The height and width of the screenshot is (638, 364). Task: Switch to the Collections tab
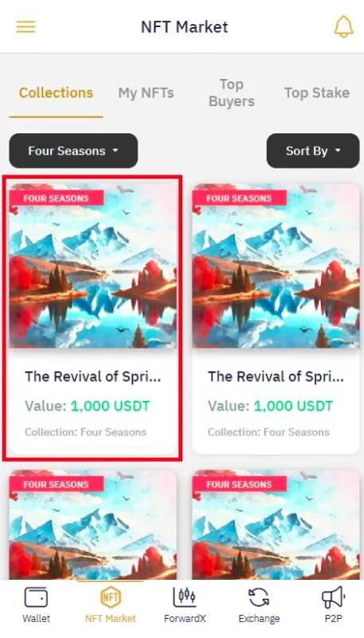(x=56, y=93)
